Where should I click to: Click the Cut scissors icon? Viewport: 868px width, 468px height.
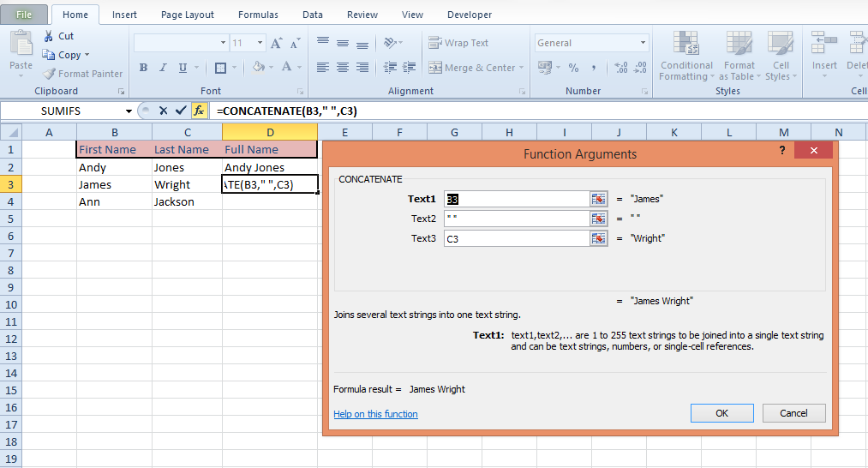[x=49, y=36]
